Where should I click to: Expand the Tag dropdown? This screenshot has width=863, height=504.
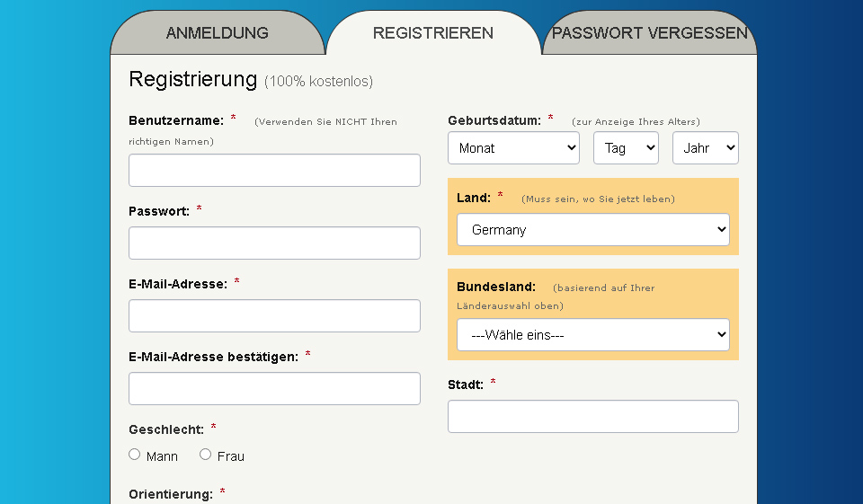(x=626, y=148)
